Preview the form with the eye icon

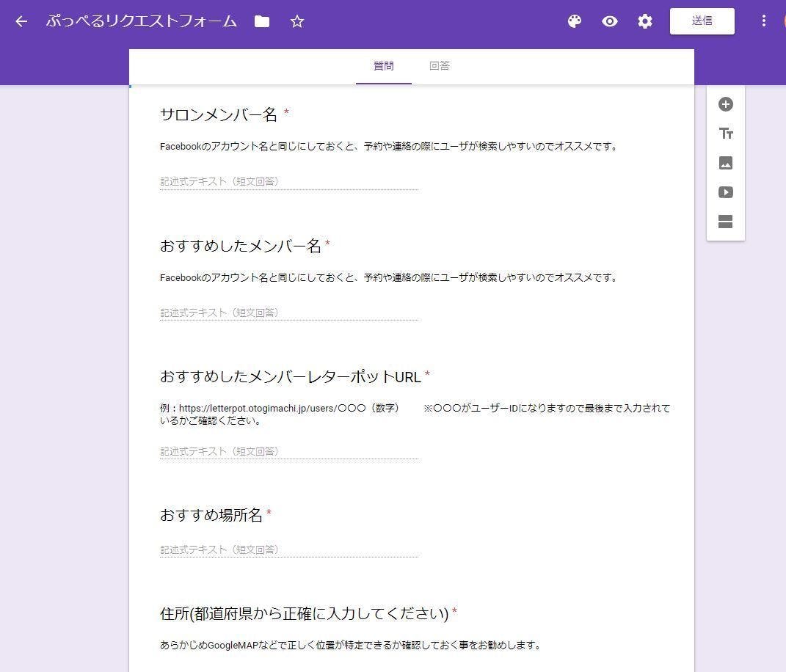coord(610,21)
